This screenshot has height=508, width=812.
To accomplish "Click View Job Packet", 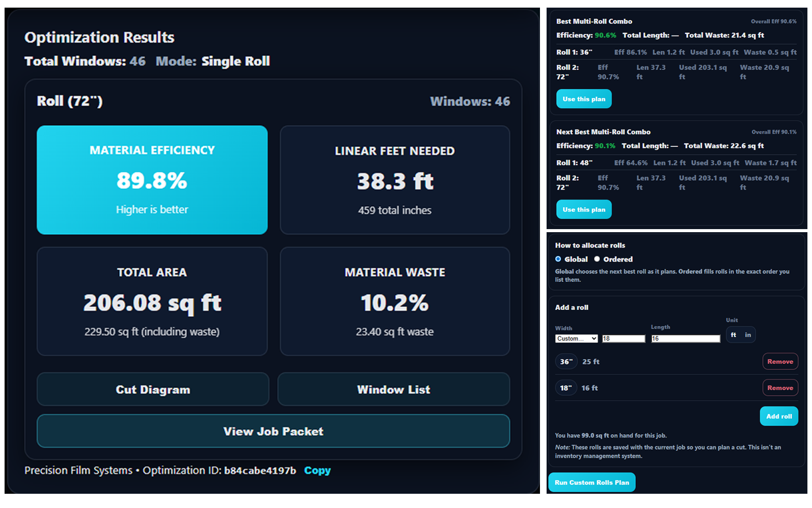I will click(273, 431).
